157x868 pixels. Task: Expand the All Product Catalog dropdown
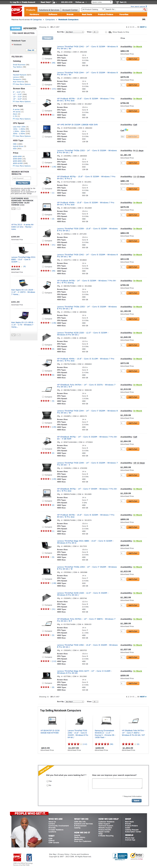93,9
